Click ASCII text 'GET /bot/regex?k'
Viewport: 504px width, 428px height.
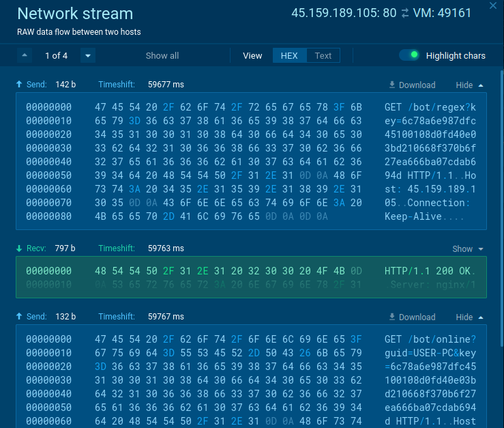click(430, 107)
